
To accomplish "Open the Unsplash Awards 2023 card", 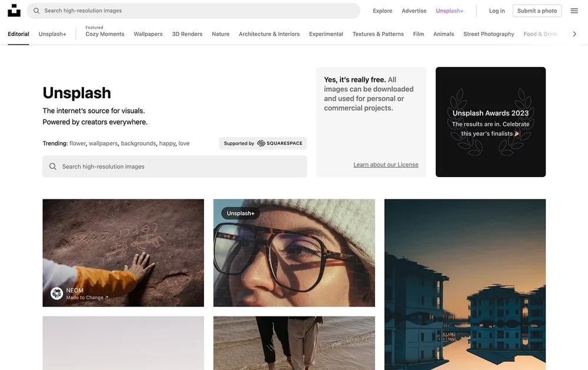I will (x=490, y=122).
